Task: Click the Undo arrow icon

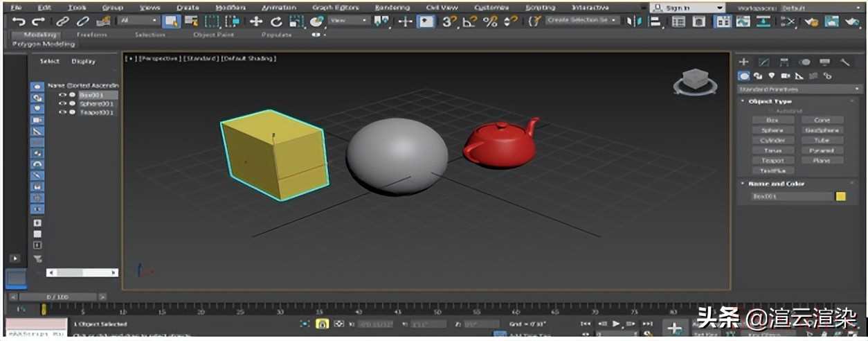Action: 19,21
